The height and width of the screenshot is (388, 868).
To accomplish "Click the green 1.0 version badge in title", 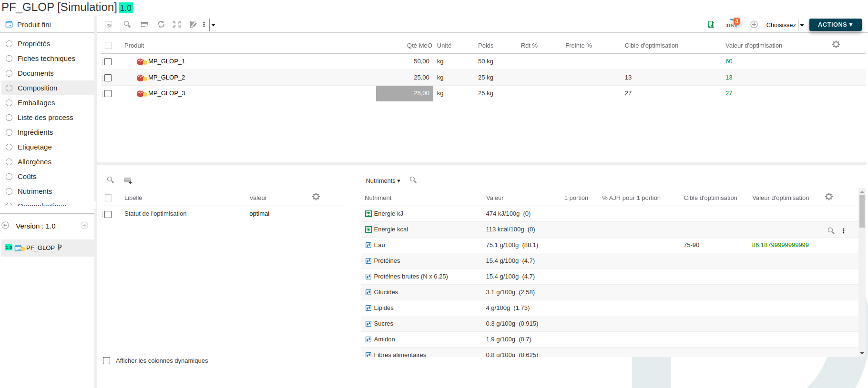I will [x=126, y=8].
